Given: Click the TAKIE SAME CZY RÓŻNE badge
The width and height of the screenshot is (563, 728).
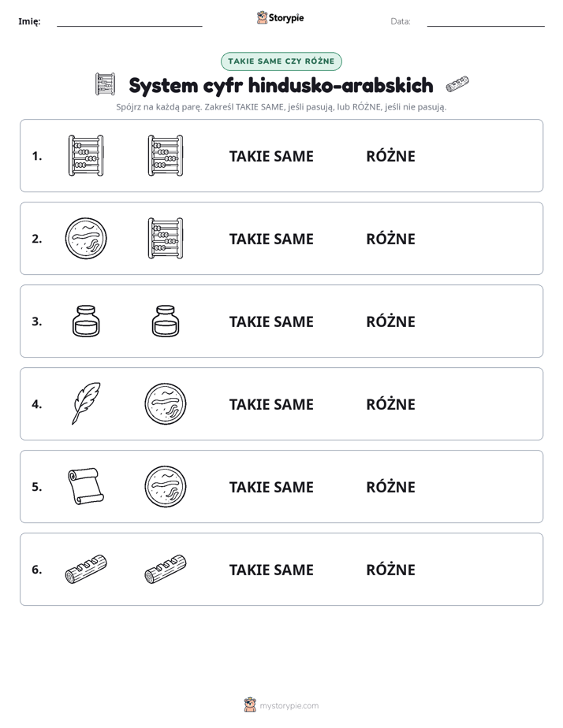Looking at the screenshot, I should click(281, 61).
